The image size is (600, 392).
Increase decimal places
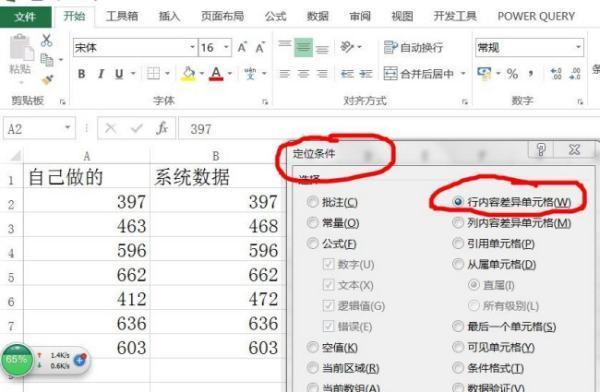click(556, 74)
